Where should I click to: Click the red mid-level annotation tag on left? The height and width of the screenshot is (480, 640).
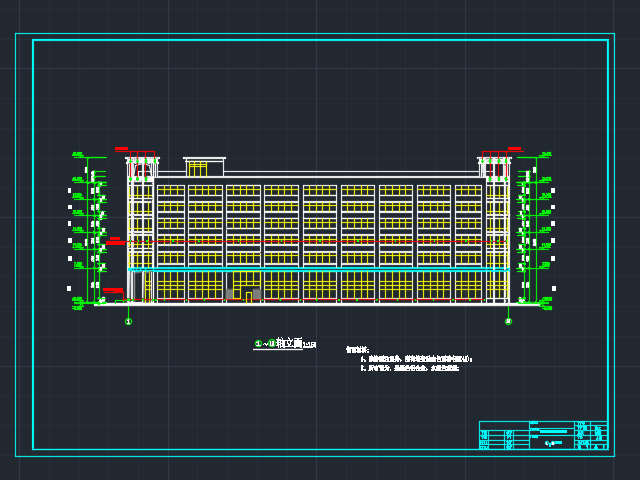116,242
